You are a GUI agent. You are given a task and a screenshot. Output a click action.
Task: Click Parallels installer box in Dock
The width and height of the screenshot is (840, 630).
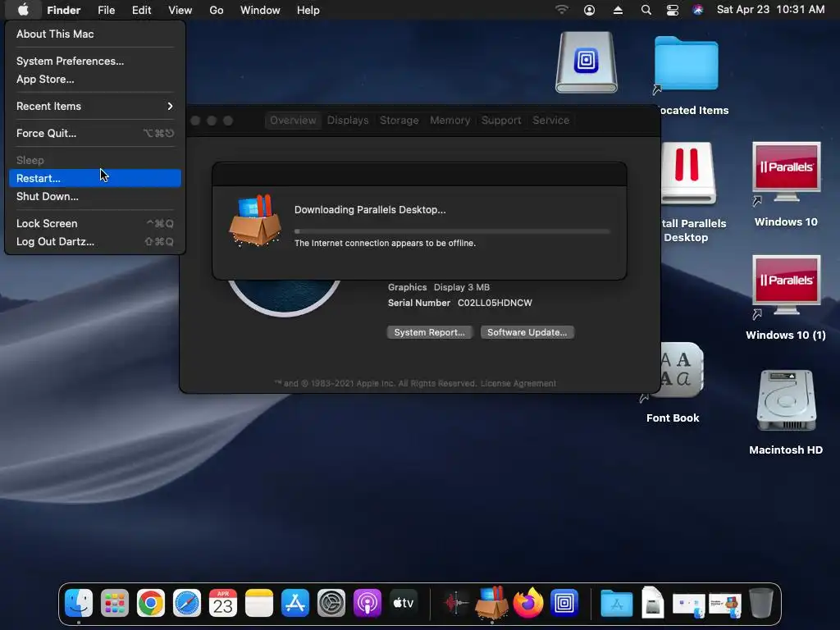tap(492, 602)
